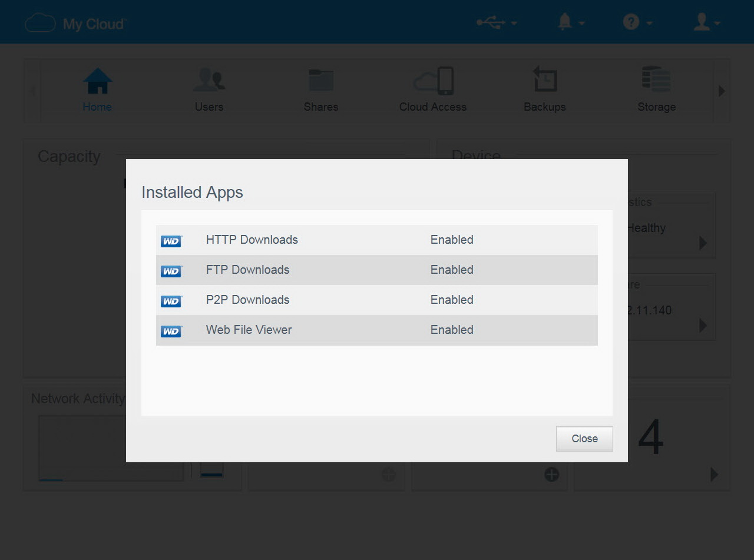
Task: Click Enabled status of HTTP Downloads
Action: 452,240
